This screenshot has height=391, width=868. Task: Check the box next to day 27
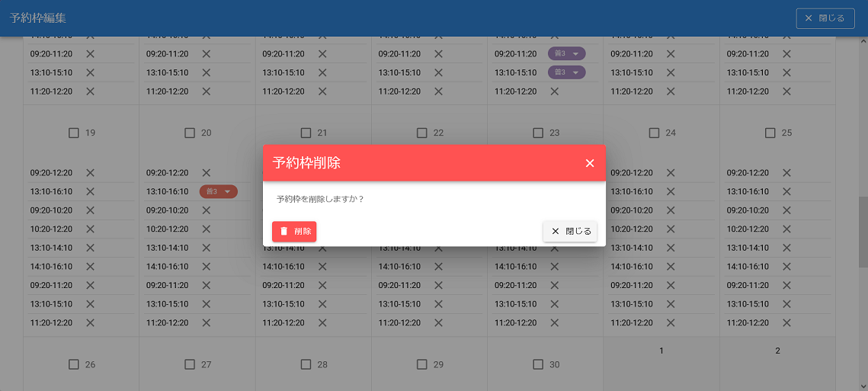tap(190, 364)
